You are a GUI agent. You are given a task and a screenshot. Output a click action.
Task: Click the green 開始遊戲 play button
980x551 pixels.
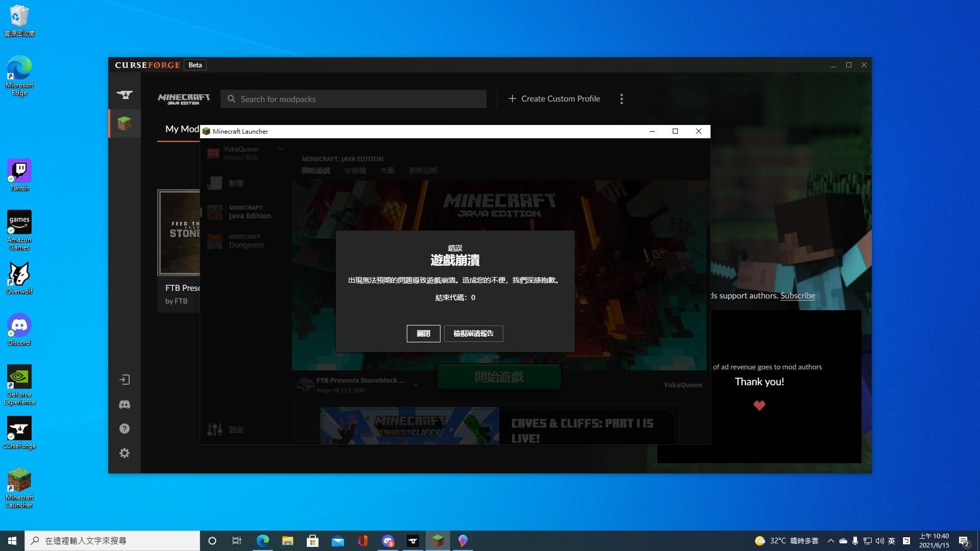click(499, 377)
